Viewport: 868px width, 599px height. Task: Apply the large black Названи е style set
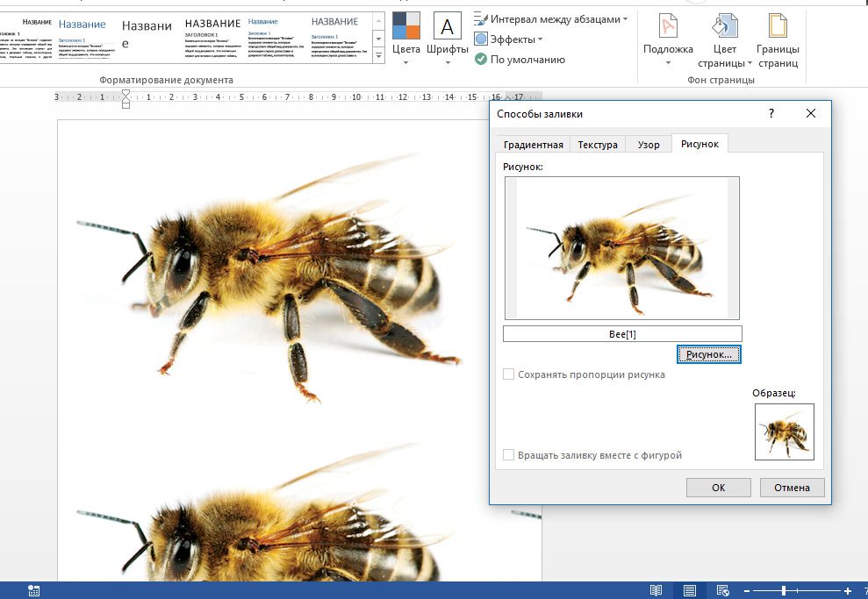pyautogui.click(x=147, y=38)
